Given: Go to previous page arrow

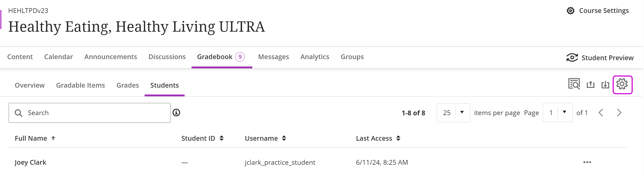Looking at the screenshot, I should pyautogui.click(x=601, y=113).
